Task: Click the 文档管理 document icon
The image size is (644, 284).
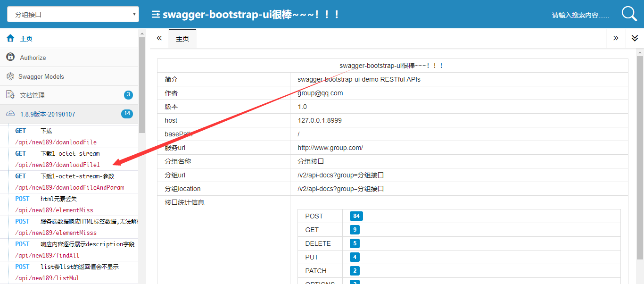Action: pos(10,94)
